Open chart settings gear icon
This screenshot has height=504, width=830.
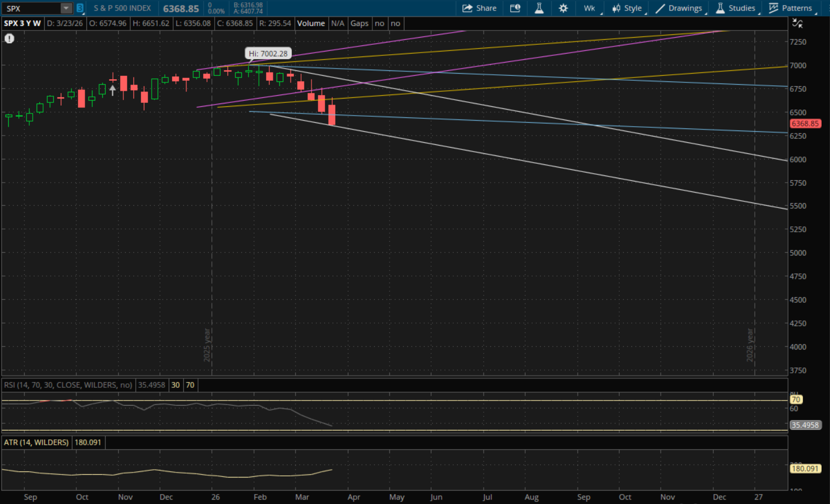tap(563, 8)
